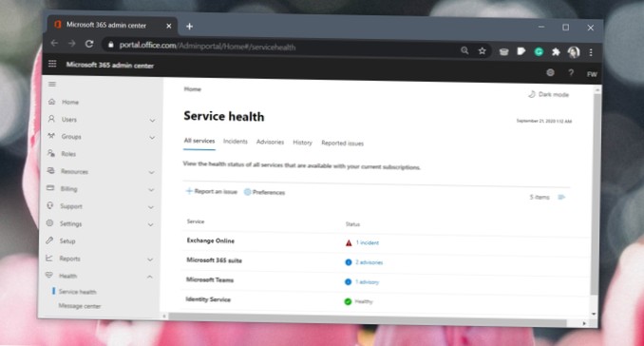Image resolution: width=644 pixels, height=346 pixels.
Task: Switch to the Advisories tab
Action: (271, 142)
